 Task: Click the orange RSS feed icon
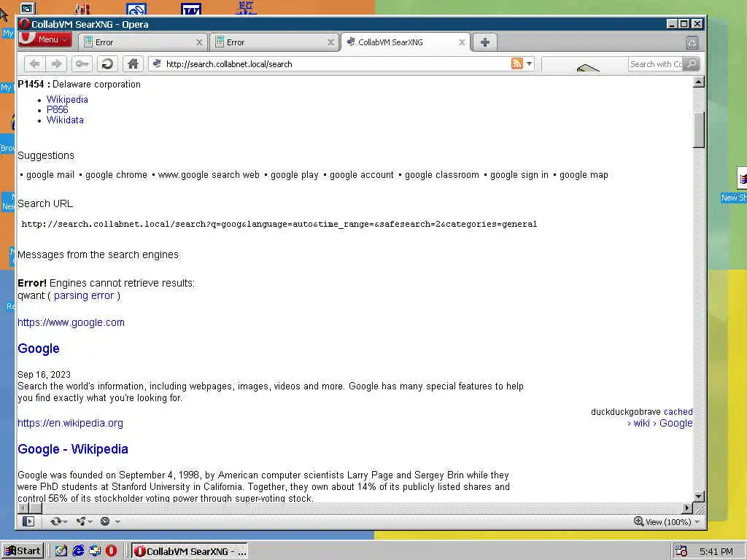tap(517, 63)
